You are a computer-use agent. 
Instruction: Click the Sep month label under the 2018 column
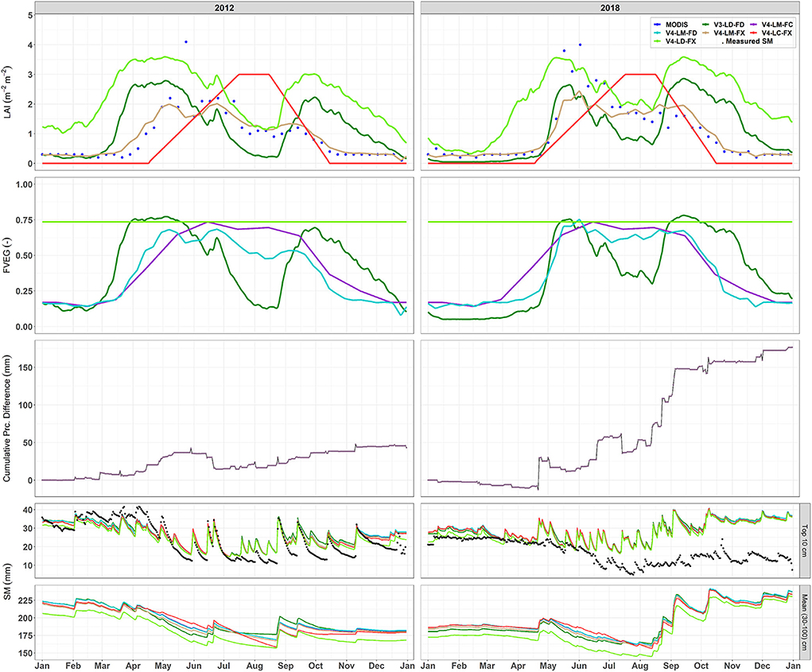pos(671,666)
